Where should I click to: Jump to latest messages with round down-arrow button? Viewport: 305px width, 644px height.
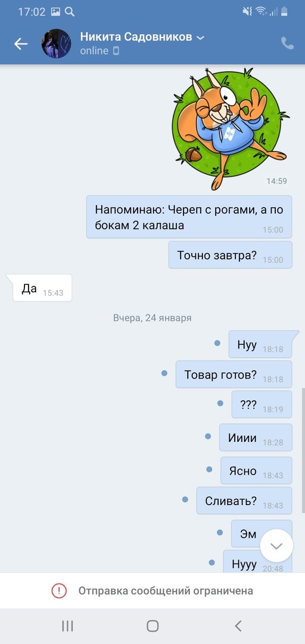[x=276, y=546]
